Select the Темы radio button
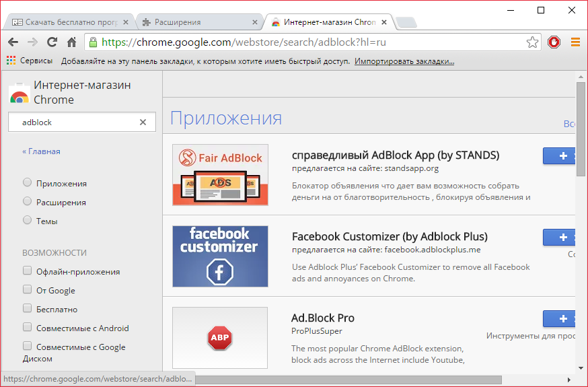 (27, 220)
